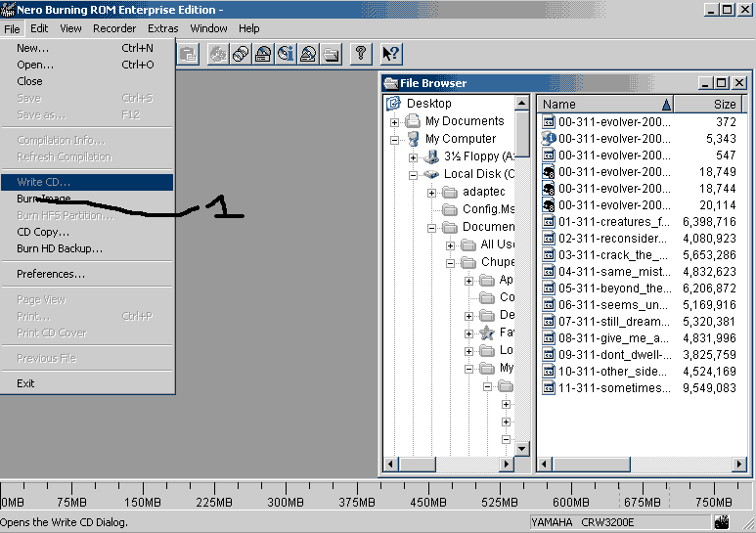The height and width of the screenshot is (533, 756).
Task: Select Close in the File menu
Action: point(87,81)
